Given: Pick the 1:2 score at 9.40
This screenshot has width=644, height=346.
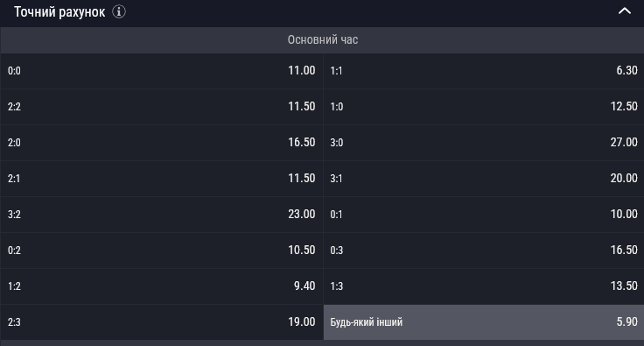Looking at the screenshot, I should (x=161, y=286).
